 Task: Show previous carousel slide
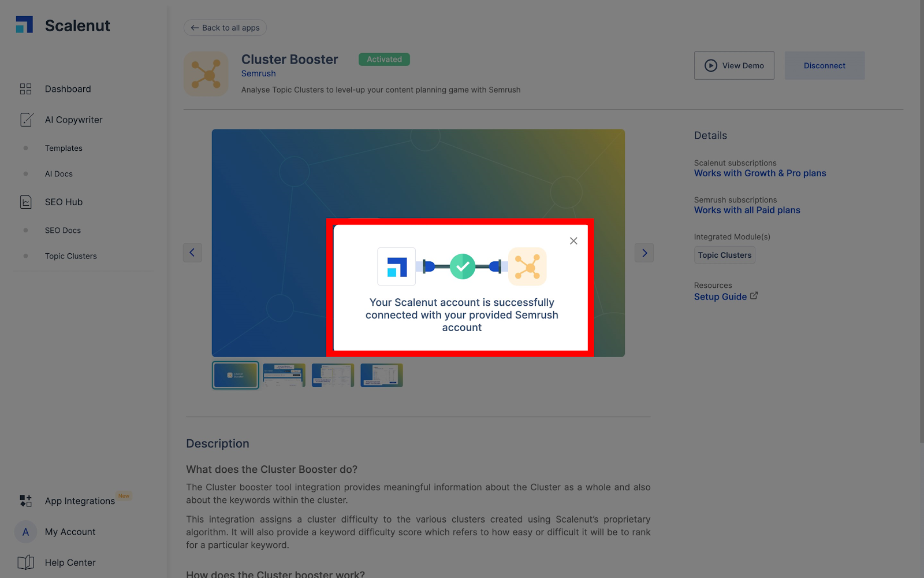pos(192,253)
